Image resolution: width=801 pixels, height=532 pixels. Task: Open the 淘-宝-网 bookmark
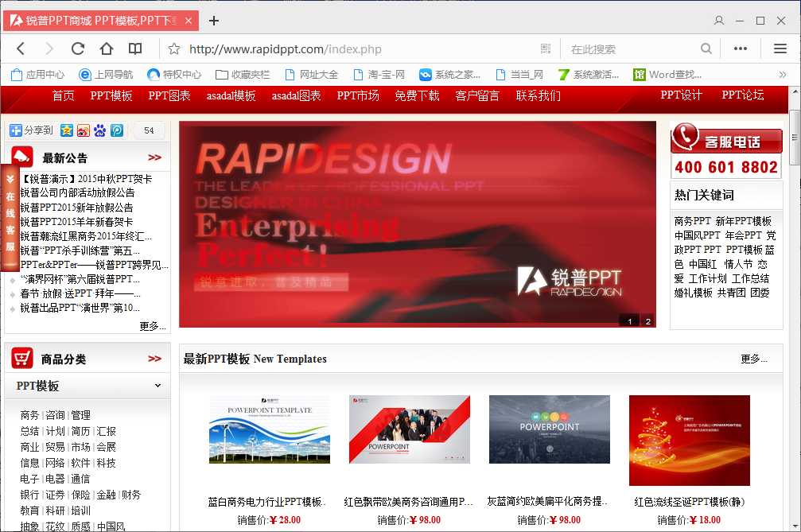(x=379, y=75)
